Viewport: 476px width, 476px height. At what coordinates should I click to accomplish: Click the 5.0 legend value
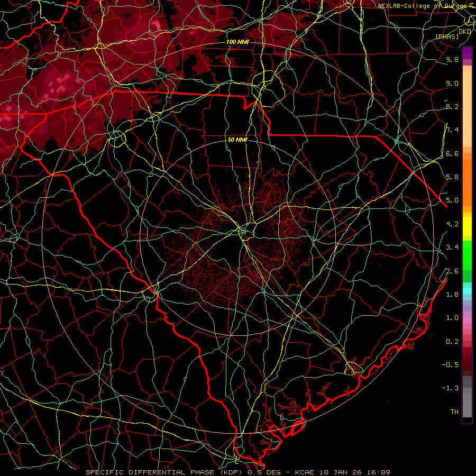[x=452, y=200]
